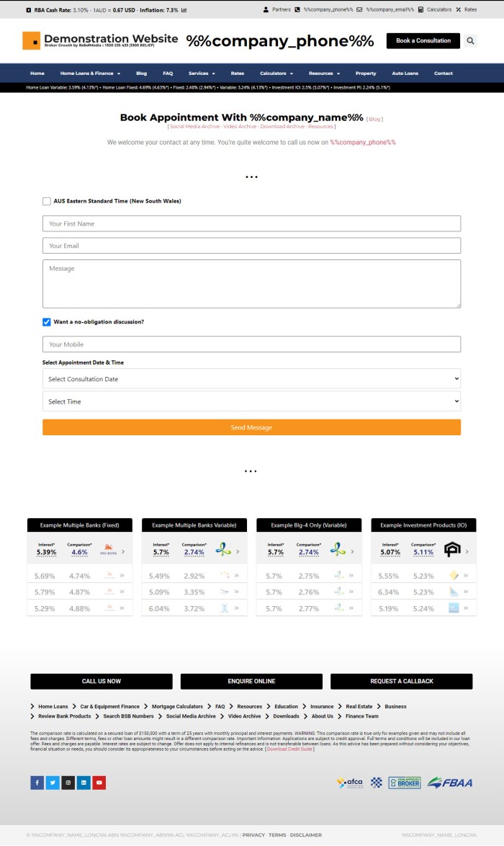Screen dimensions: 504x846
Task: Open the Rates menu item
Action: pos(238,74)
